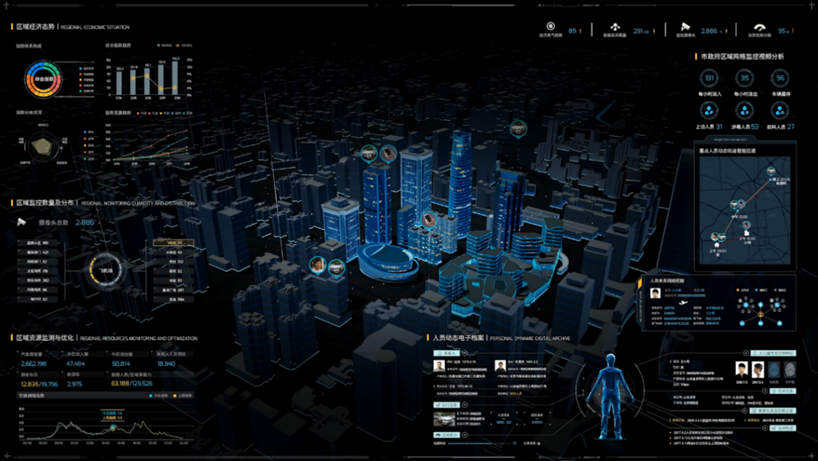818x461 pixels.
Task: Click the people icon above count 27
Action: [780, 111]
